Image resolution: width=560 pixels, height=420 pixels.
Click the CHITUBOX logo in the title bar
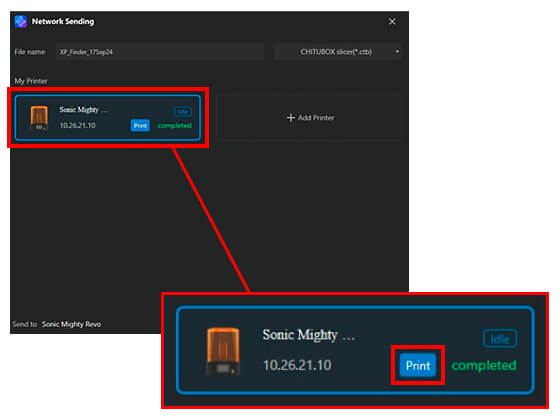(21, 21)
